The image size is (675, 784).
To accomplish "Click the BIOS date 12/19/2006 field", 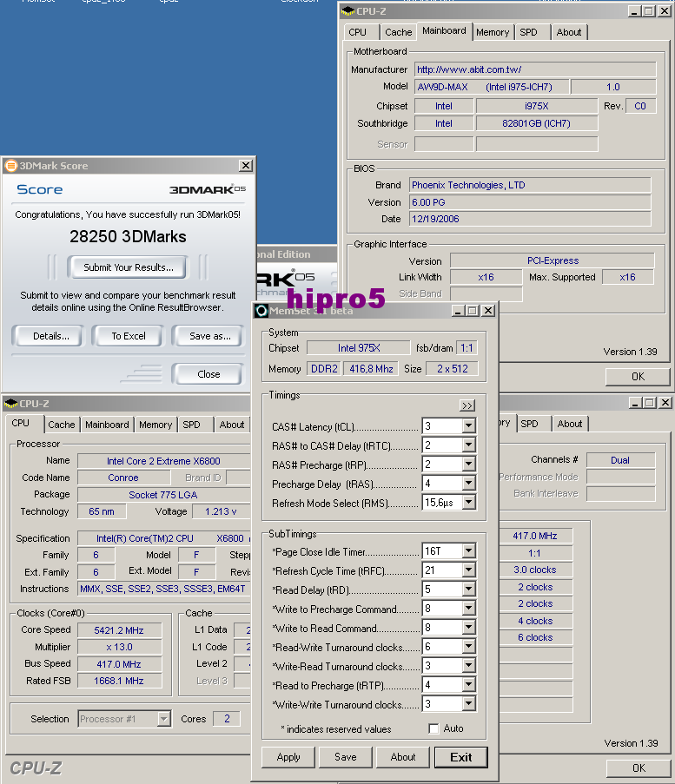I will point(530,219).
